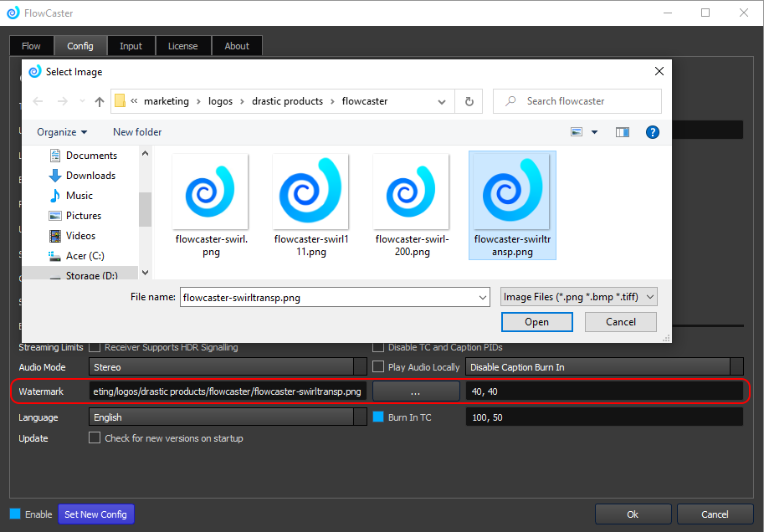Click Set New Config button
Screen dimensions: 764x532
pyautogui.click(x=96, y=514)
